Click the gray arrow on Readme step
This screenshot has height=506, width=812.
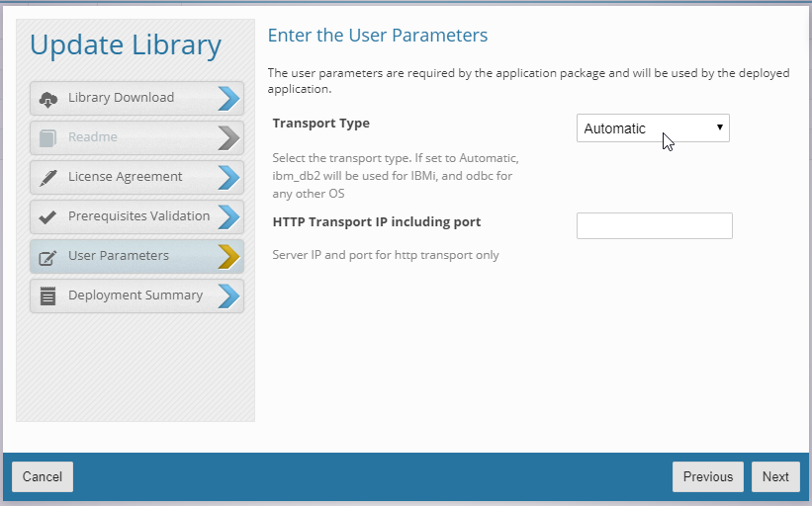[x=228, y=137]
